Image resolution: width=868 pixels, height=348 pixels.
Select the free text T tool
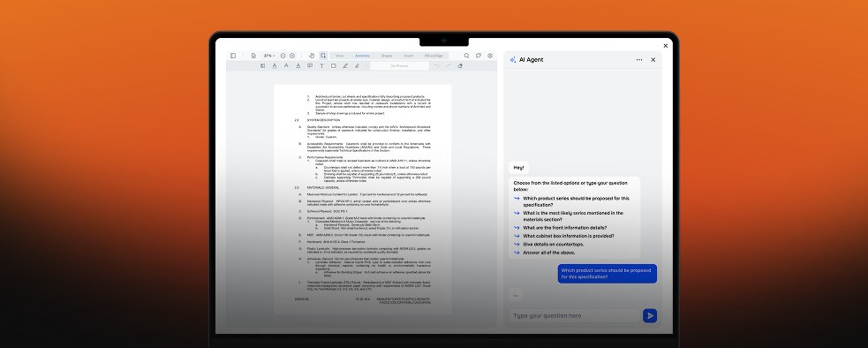tap(321, 65)
